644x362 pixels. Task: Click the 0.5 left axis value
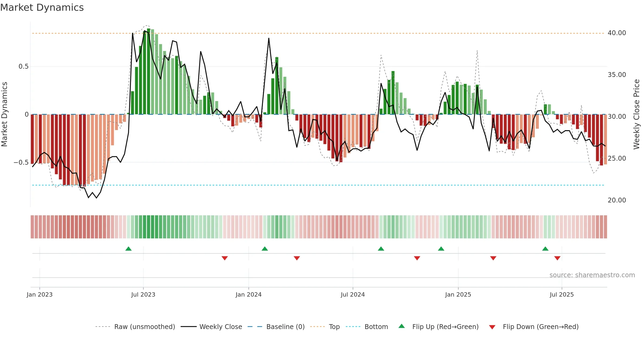[x=24, y=67]
